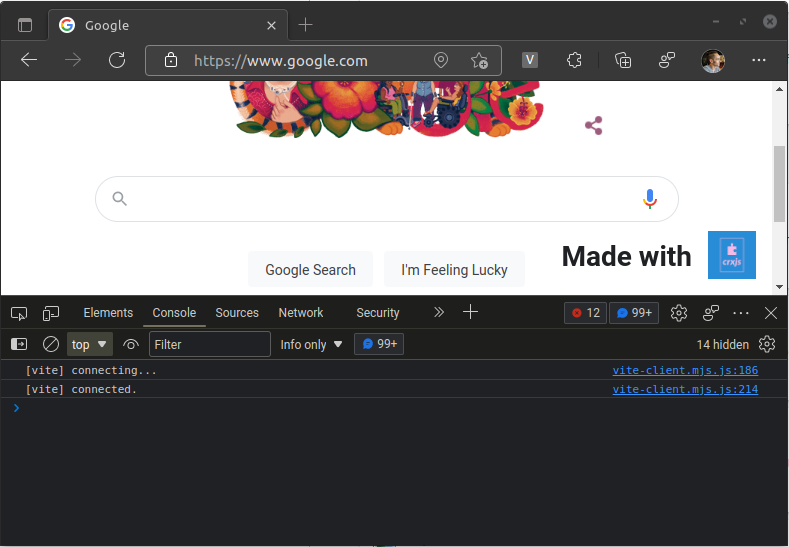Image resolution: width=789 pixels, height=547 pixels.
Task: Open browser Collections
Action: click(x=623, y=60)
